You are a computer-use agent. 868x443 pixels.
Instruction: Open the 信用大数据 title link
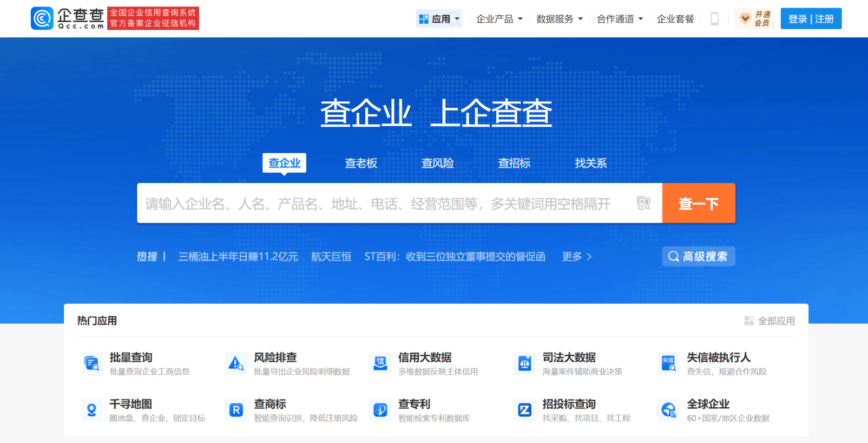point(425,357)
